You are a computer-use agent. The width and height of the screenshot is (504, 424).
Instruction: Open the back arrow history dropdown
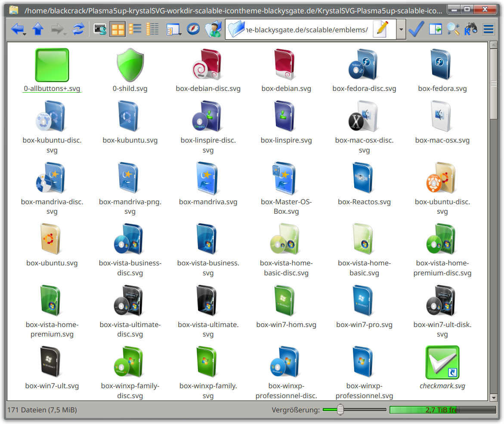point(25,34)
